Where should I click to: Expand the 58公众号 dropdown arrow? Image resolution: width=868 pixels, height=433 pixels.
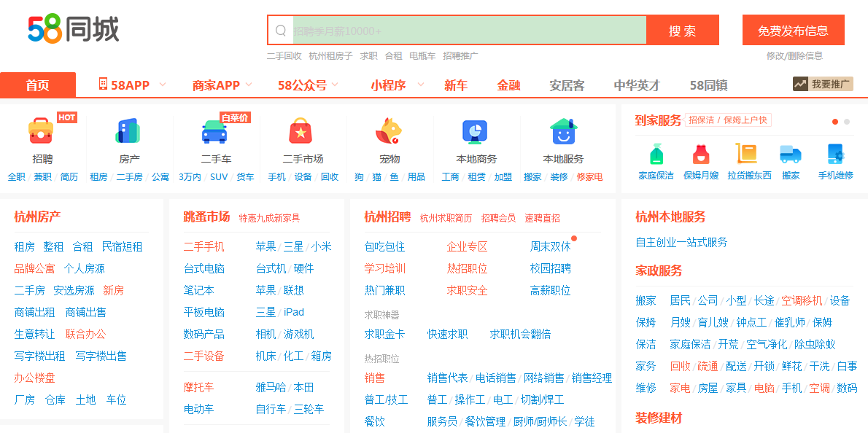(x=335, y=85)
